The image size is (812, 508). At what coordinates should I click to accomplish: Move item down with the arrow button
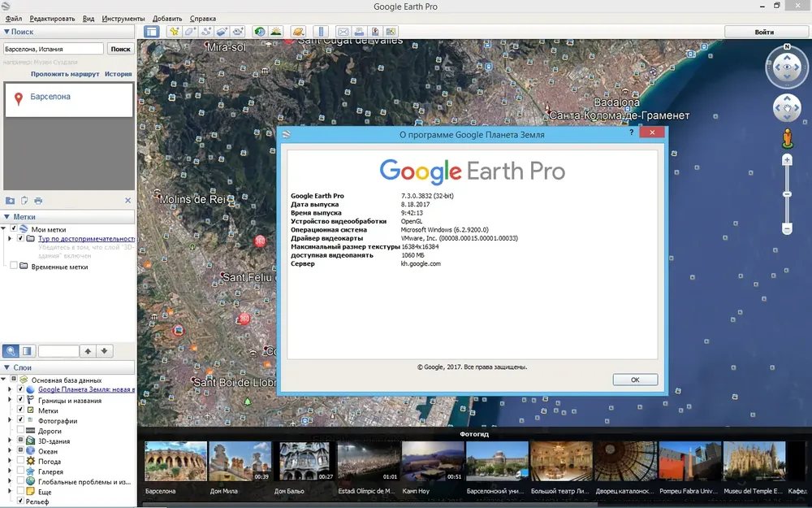(104, 351)
